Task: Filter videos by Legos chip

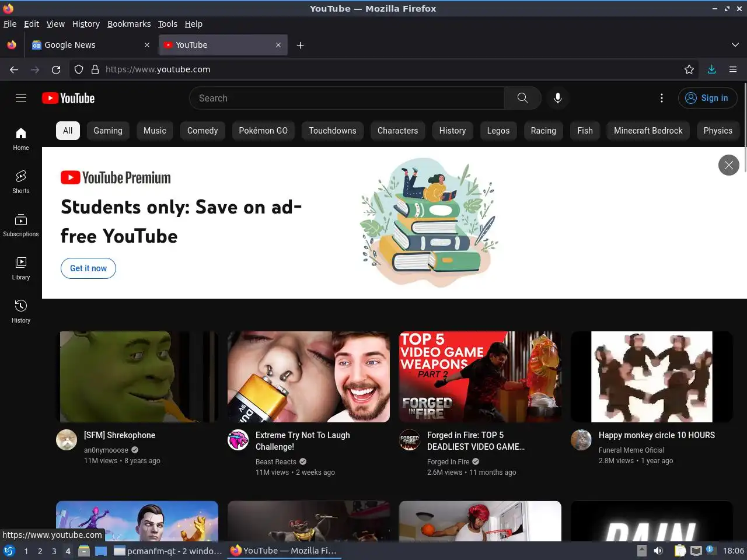Action: pyautogui.click(x=498, y=131)
